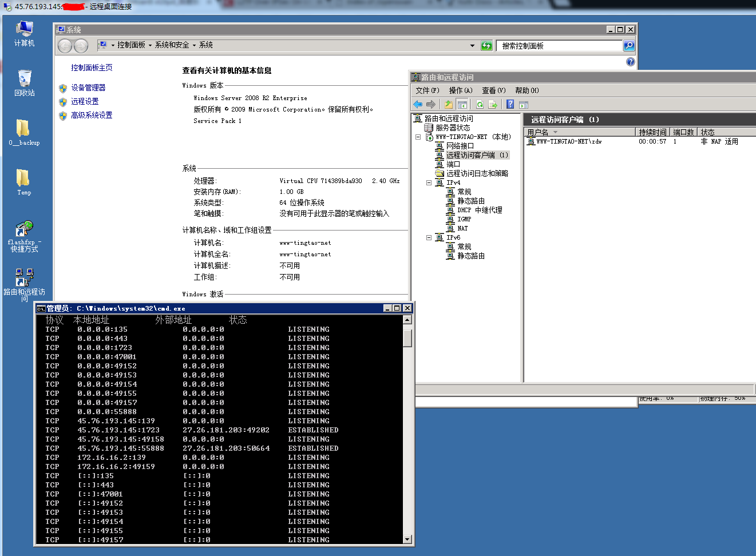Toggle the show/hide action pane icon
The width and height of the screenshot is (756, 556).
(524, 104)
